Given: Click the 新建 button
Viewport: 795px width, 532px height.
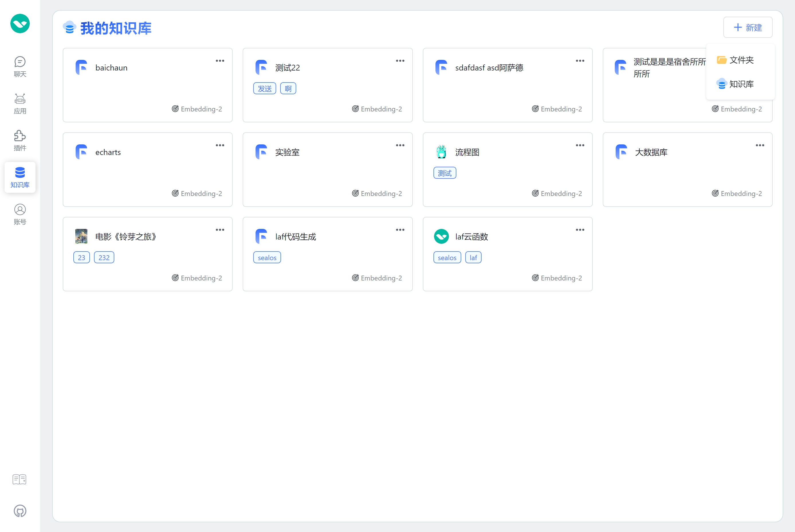Looking at the screenshot, I should tap(747, 28).
